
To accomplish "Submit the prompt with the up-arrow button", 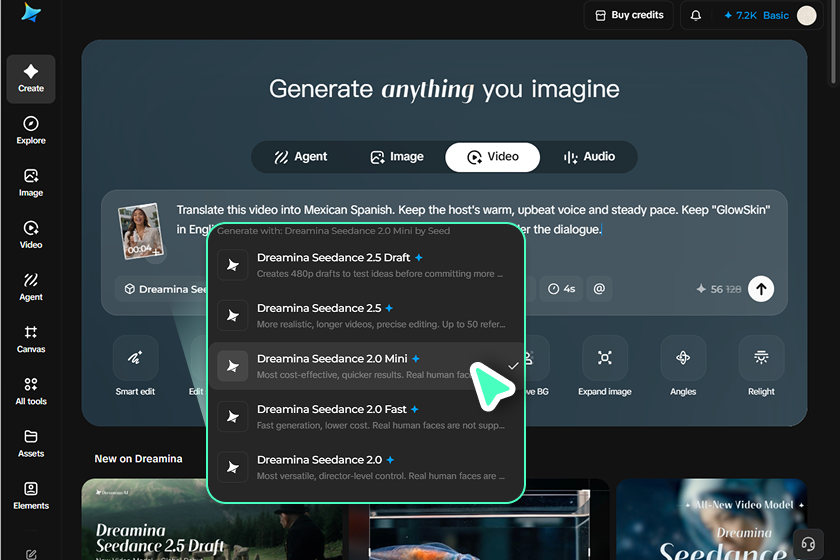I will (761, 289).
